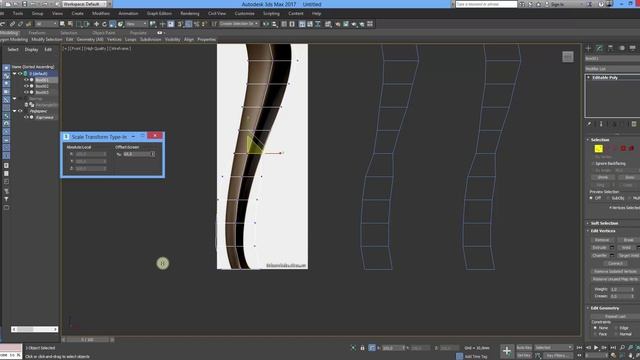
Task: Select the Off preview selection radio
Action: click(591, 198)
